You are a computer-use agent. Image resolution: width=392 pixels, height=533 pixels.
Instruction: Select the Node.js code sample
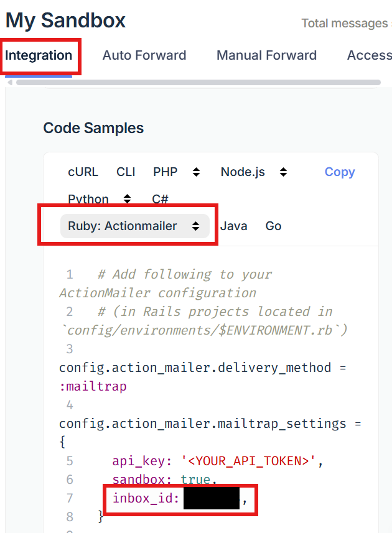[x=243, y=172]
